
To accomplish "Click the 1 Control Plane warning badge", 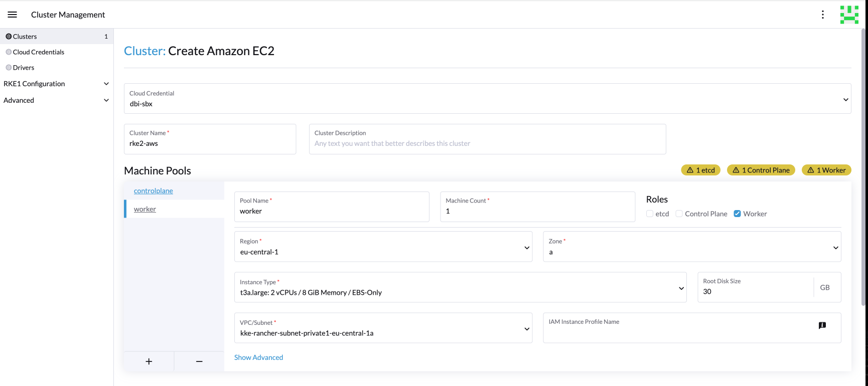I will tap(761, 170).
